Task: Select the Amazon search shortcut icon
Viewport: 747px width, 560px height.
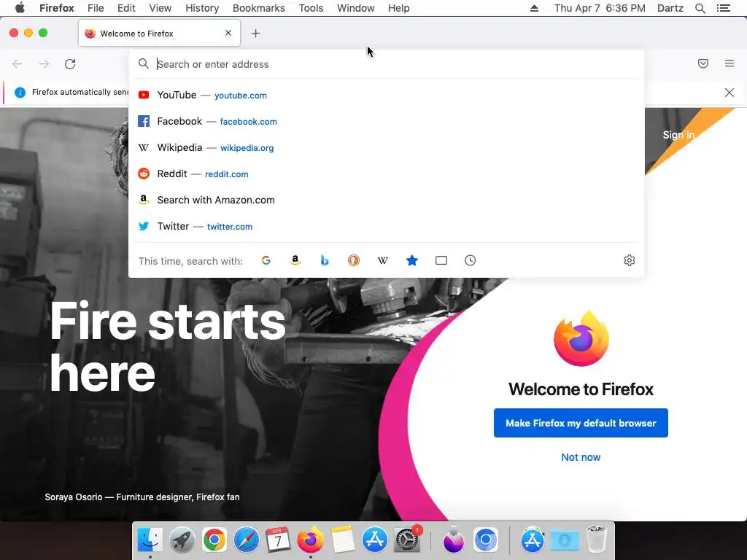Action: (295, 260)
